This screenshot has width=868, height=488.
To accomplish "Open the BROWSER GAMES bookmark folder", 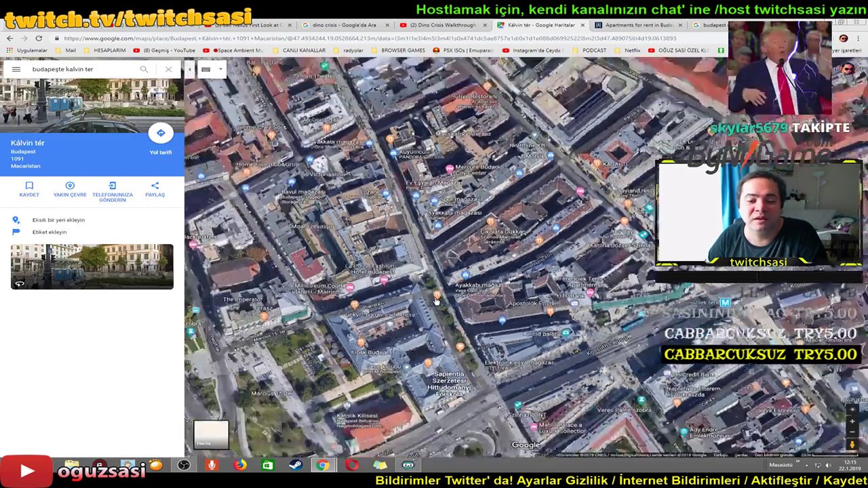I will (399, 50).
